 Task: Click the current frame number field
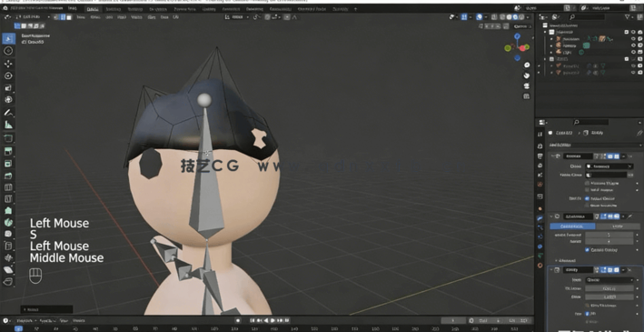(x=453, y=320)
